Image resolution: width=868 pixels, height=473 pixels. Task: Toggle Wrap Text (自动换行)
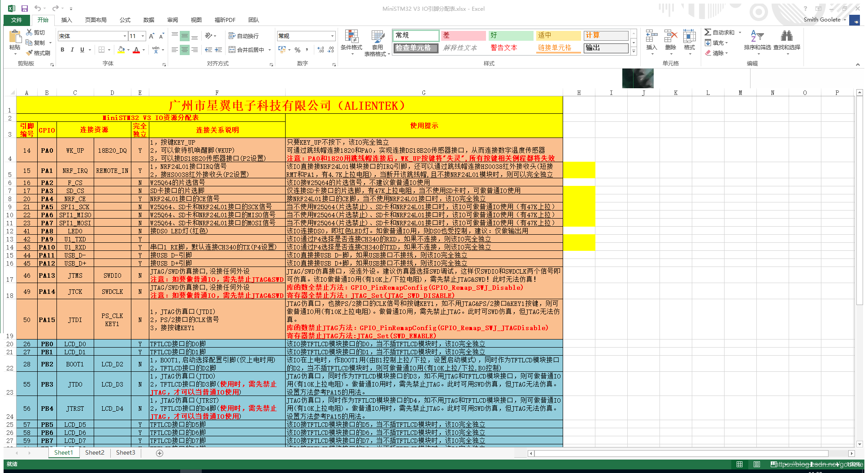pyautogui.click(x=243, y=36)
